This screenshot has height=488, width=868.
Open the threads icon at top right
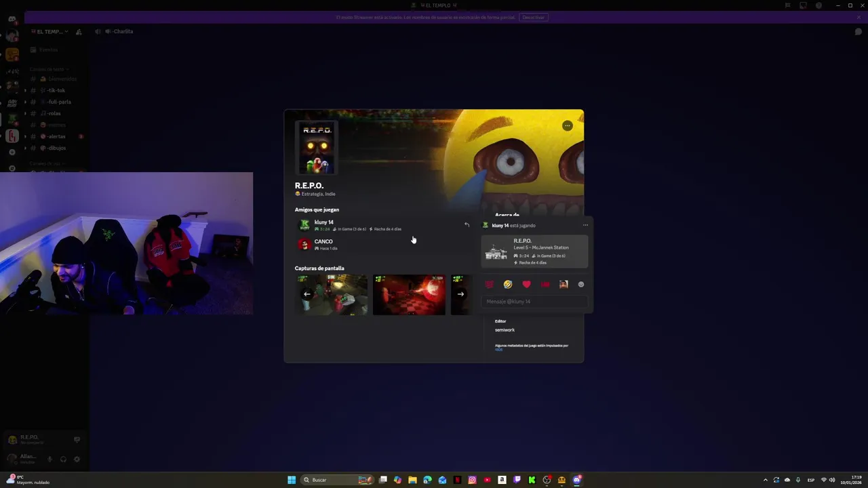[x=858, y=32]
